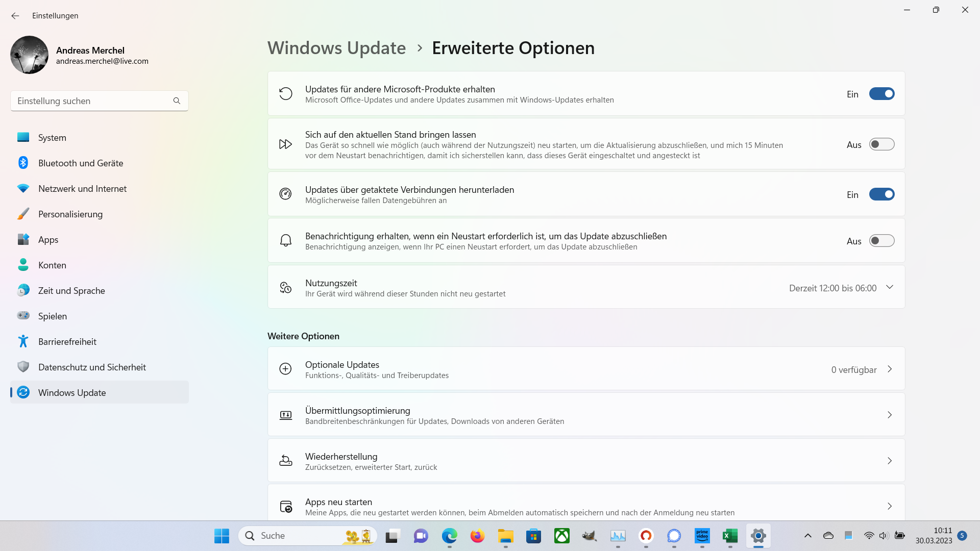Viewport: 980px width, 551px height.
Task: Toggle off metered connection downloads switch
Action: (x=881, y=194)
